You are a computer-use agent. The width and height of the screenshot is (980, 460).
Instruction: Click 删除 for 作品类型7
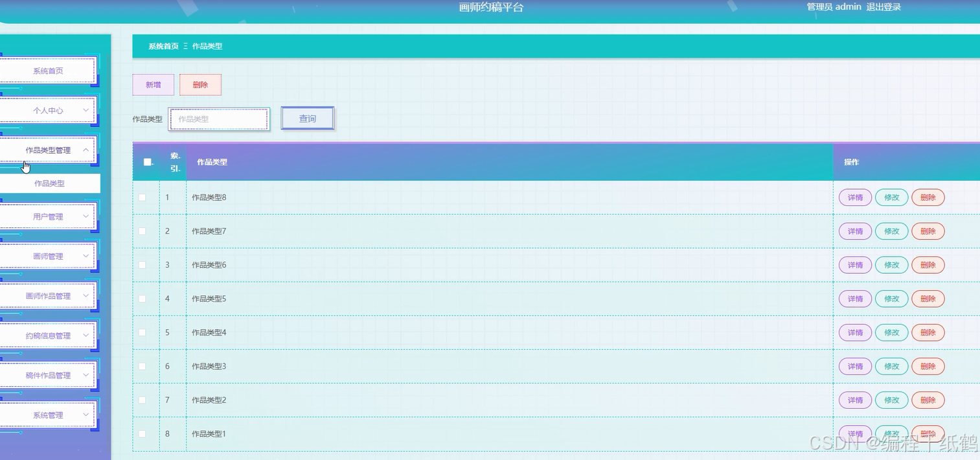pyautogui.click(x=928, y=231)
